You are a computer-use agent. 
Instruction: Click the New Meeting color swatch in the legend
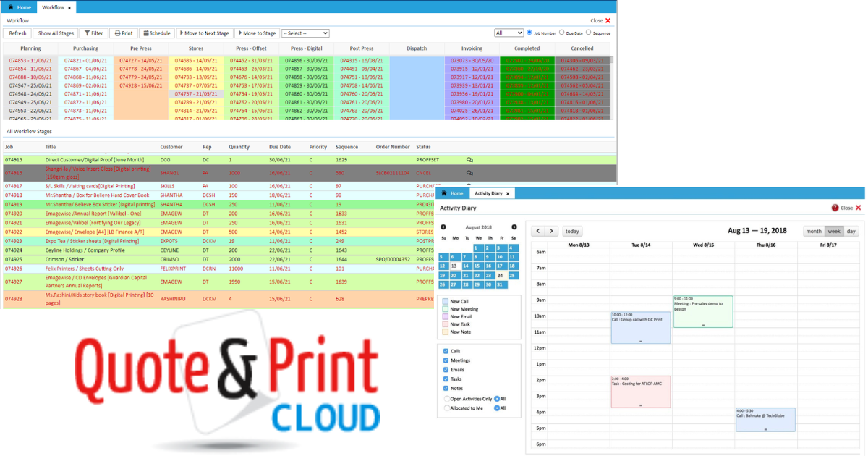444,309
